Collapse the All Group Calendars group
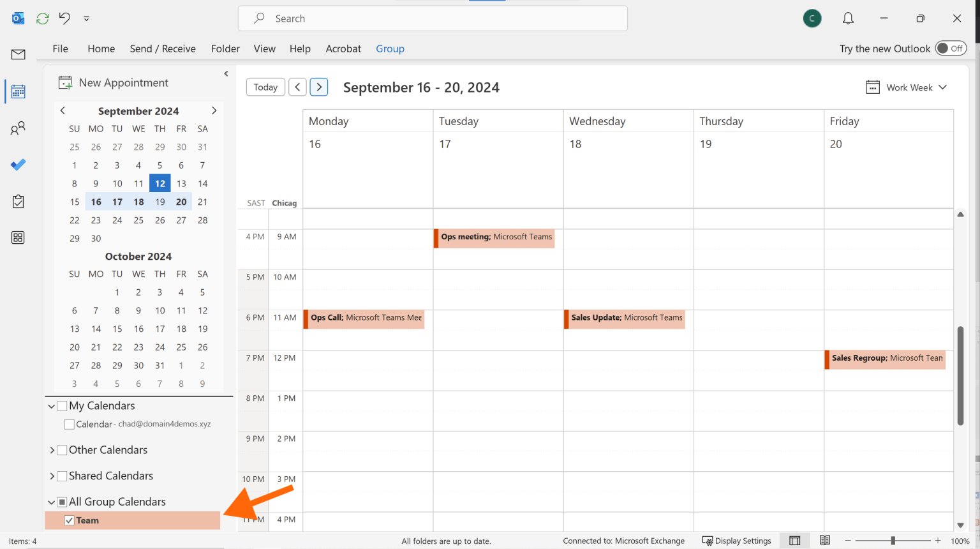Screen dimensions: 980x549 52,502
